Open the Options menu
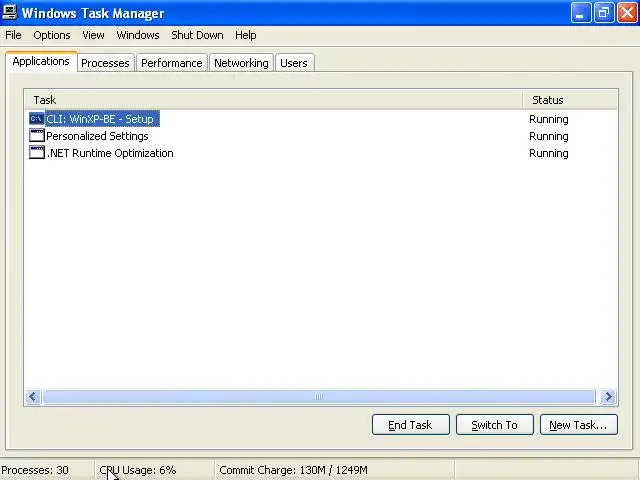The height and width of the screenshot is (480, 640). pyautogui.click(x=52, y=35)
